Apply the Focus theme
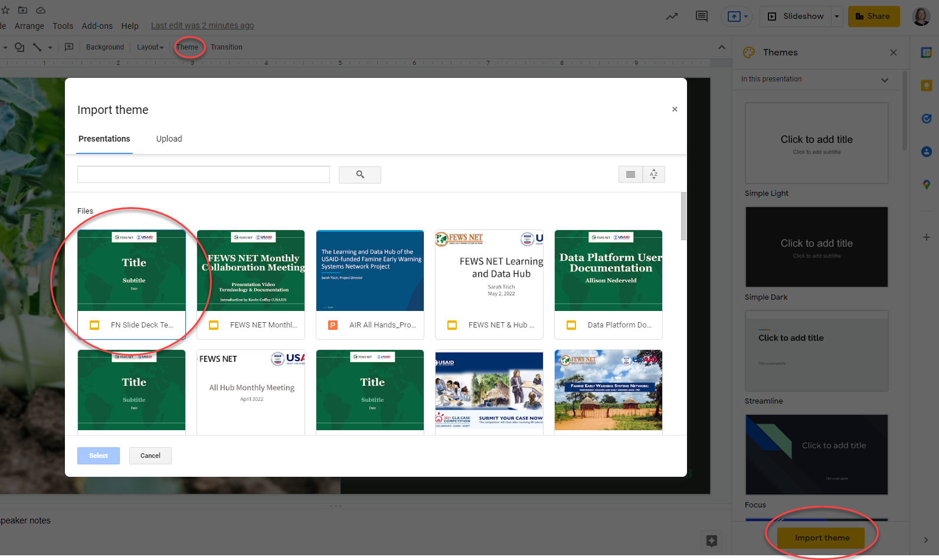This screenshot has height=560, width=939. 816,454
